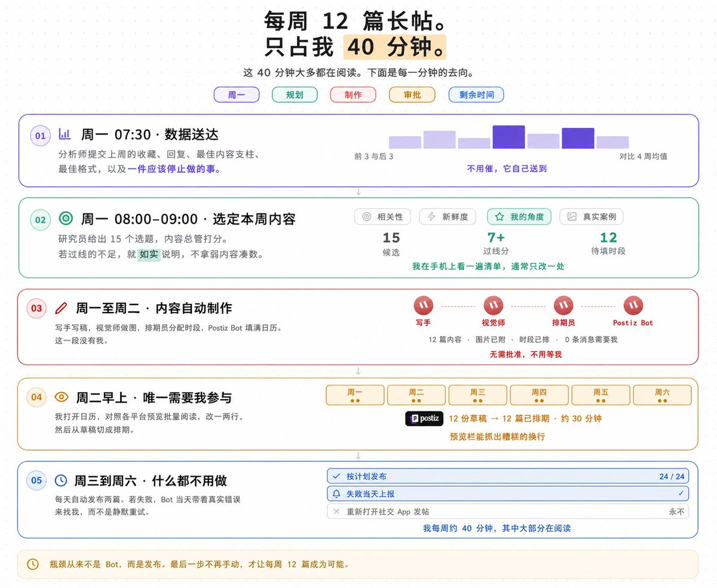Click the bell icon before 失败当天上报
The height and width of the screenshot is (588, 717).
coord(336,494)
